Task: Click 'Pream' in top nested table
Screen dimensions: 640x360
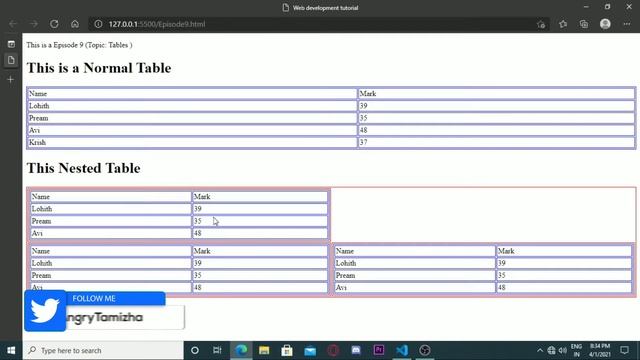Action: tap(111, 221)
